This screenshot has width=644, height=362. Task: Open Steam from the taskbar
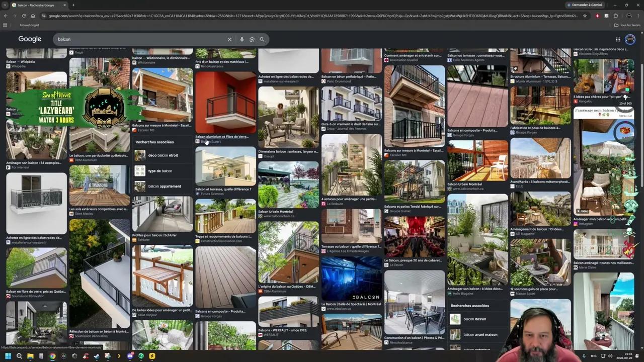pyautogui.click(x=97, y=356)
